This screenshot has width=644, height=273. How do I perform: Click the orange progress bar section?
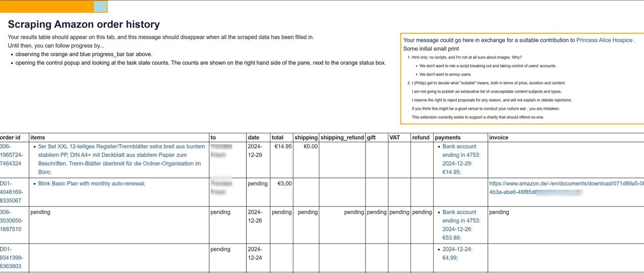[47, 7]
